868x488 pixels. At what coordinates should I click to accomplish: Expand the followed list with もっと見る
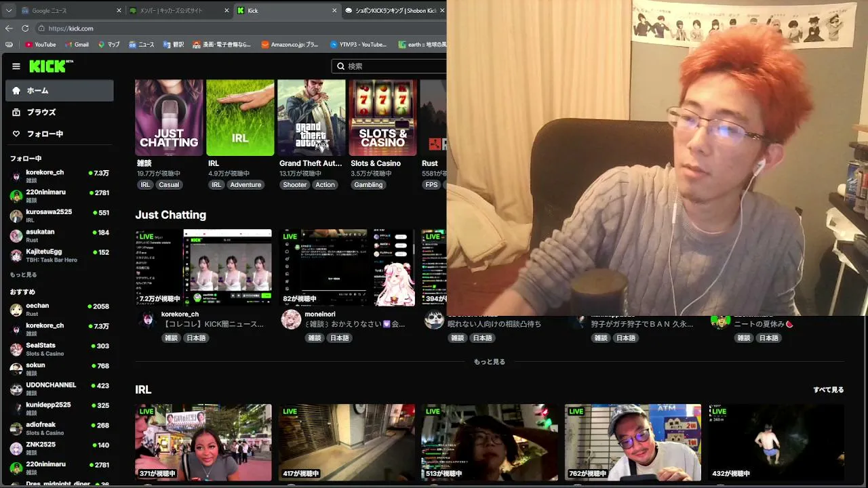[x=24, y=274]
